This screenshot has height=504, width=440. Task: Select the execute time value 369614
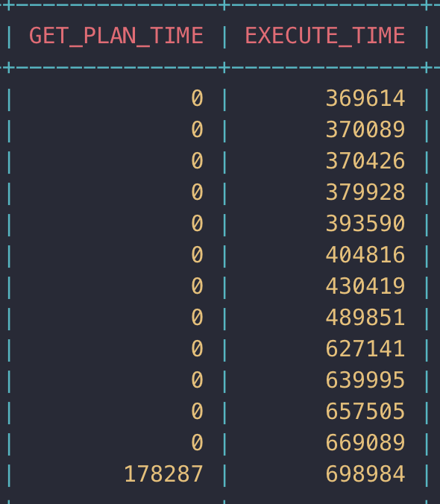coord(365,98)
